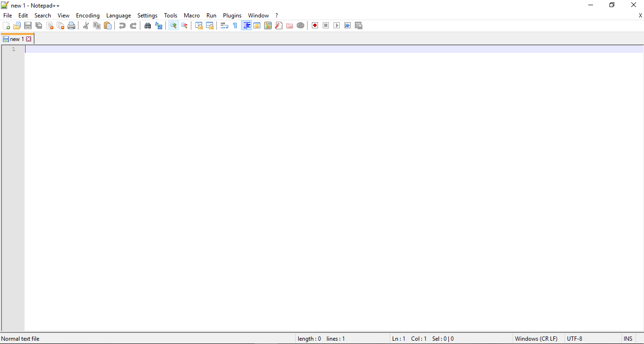Toggle synchronized vertical scrolling
The width and height of the screenshot is (644, 344).
[x=198, y=25]
